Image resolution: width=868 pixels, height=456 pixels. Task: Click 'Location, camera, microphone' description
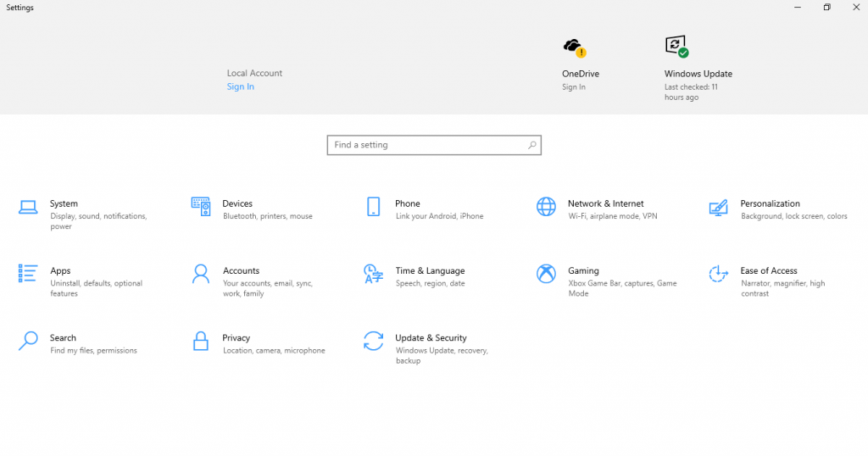click(274, 351)
